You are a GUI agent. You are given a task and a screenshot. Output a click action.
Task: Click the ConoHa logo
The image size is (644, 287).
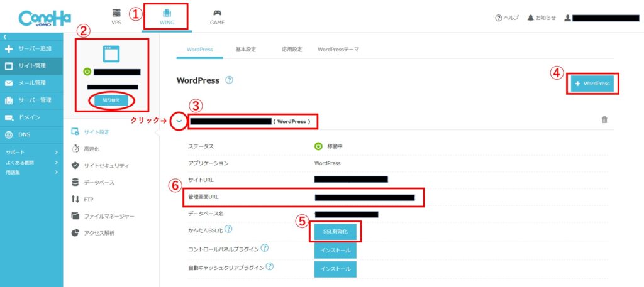(45, 18)
